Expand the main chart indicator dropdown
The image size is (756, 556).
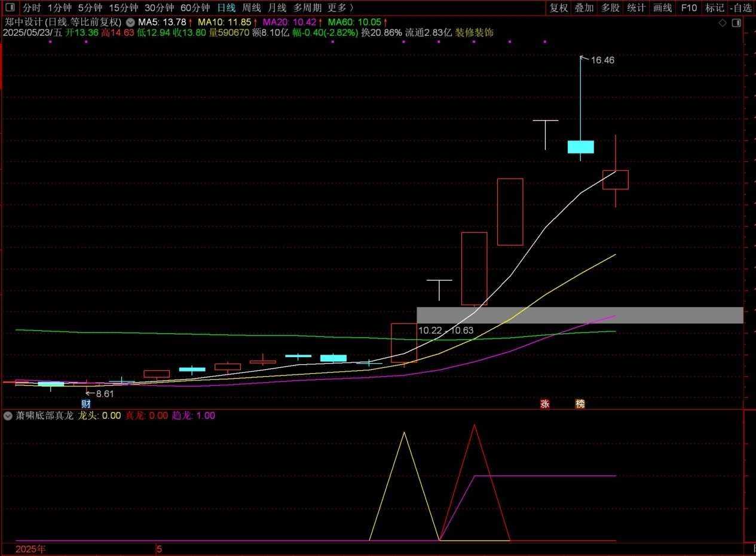click(130, 22)
